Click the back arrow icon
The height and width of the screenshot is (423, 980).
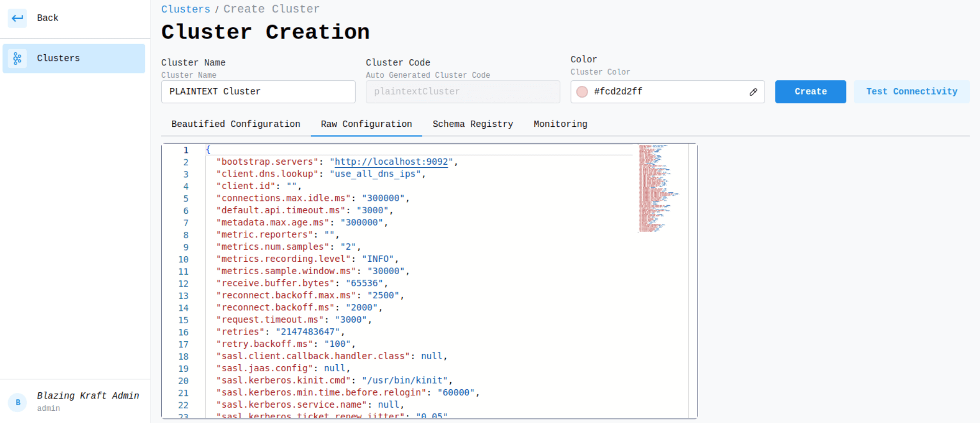pos(17,18)
